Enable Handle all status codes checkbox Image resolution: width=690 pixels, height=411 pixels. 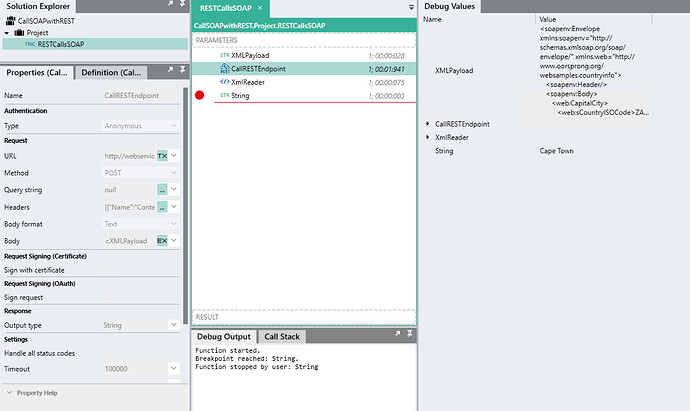[x=107, y=353]
